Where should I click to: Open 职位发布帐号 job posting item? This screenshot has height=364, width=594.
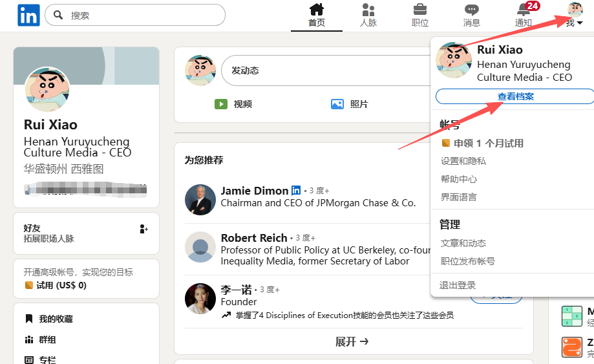coord(467,261)
